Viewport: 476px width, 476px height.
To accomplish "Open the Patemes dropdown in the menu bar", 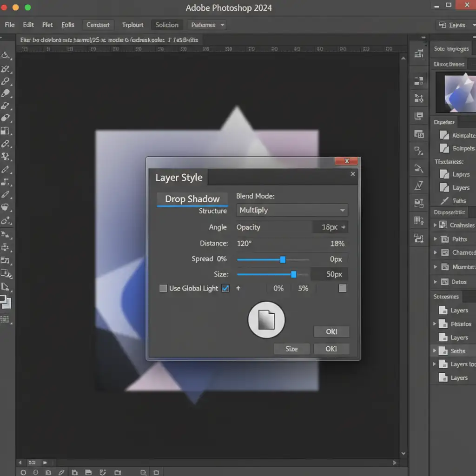I will click(x=207, y=25).
